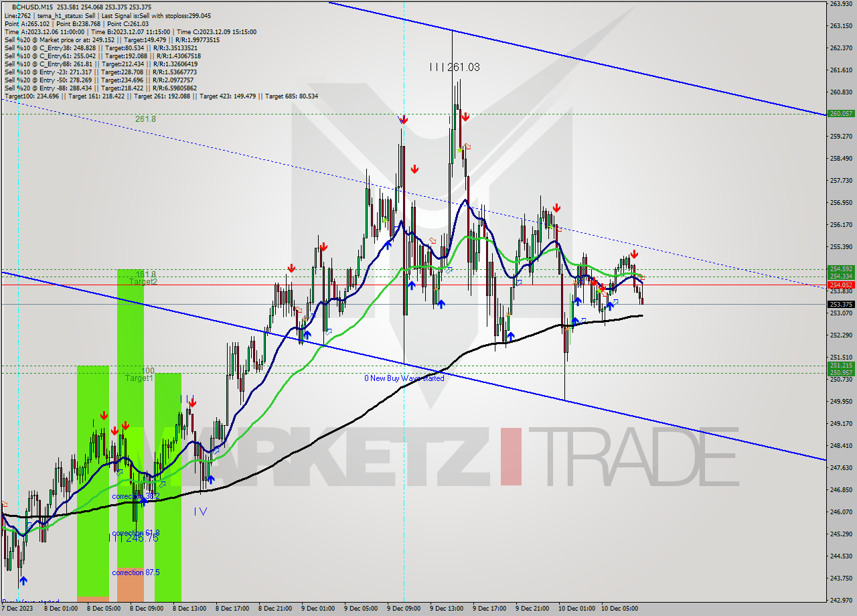Click the '10 Dec 05:00' time axis label
The image size is (857, 616).
pos(619,609)
